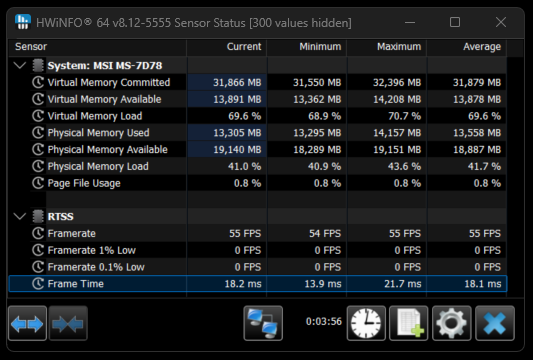The image size is (533, 360).
Task: Sort by the Sensor column header
Action: 98,47
